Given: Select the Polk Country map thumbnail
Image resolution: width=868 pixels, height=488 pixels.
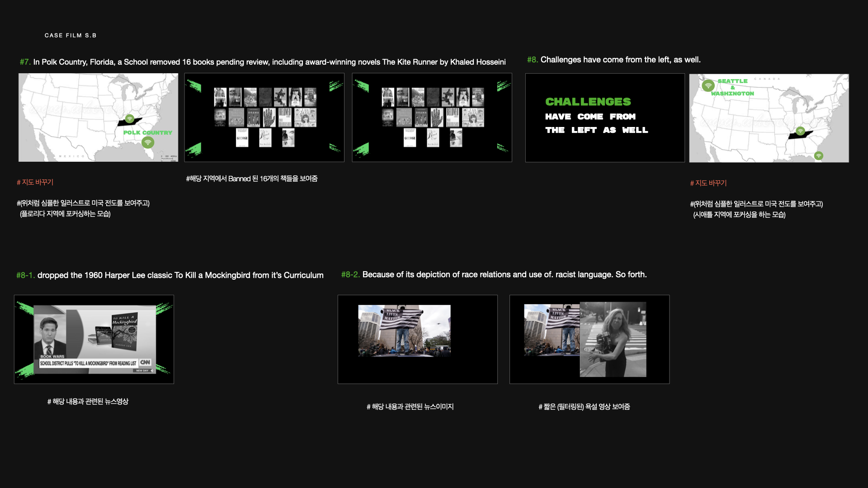Looking at the screenshot, I should 98,117.
